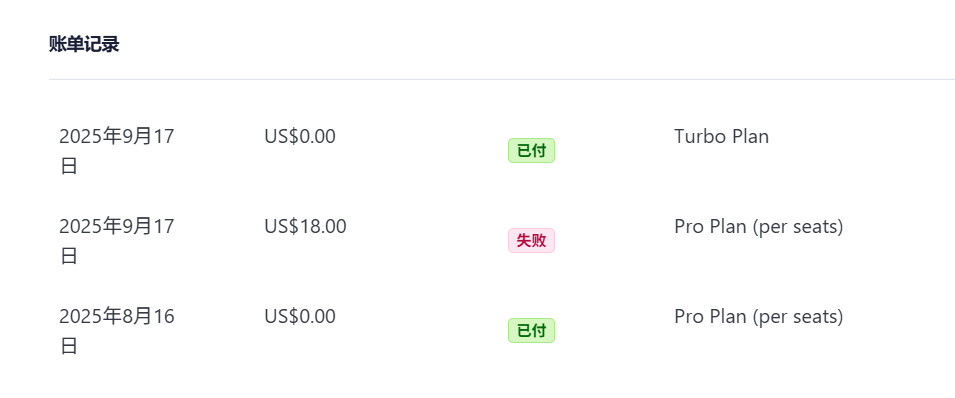Viewport: 955px width, 398px height.
Task: Click the 日 character in the failed payment row
Action: (x=68, y=256)
